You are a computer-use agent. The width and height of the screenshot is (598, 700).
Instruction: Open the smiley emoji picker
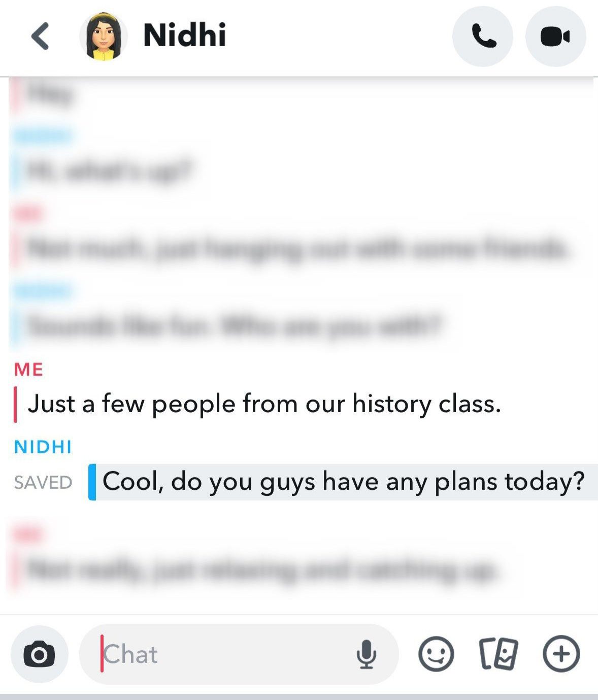(x=436, y=654)
